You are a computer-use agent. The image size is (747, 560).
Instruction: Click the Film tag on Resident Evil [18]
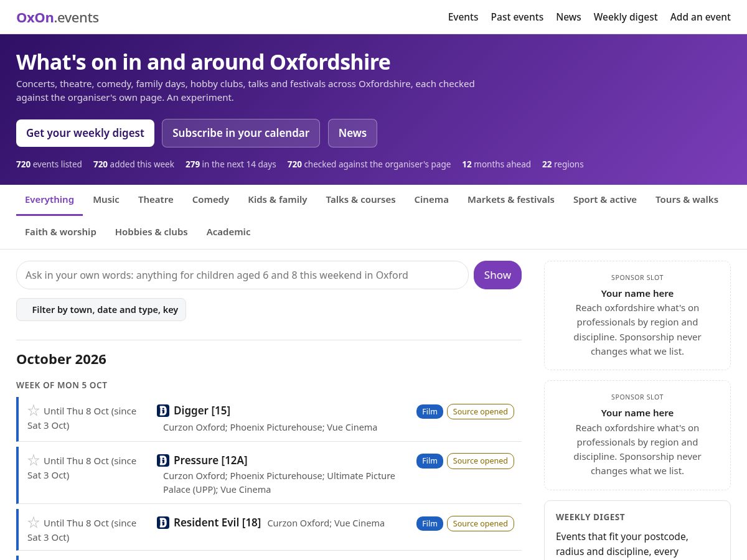430,523
